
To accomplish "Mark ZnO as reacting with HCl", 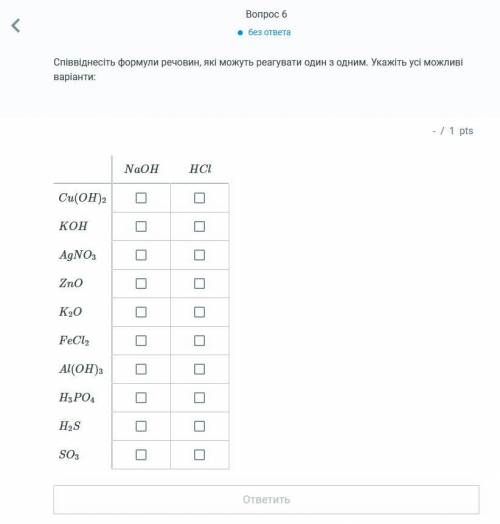I will [x=200, y=283].
